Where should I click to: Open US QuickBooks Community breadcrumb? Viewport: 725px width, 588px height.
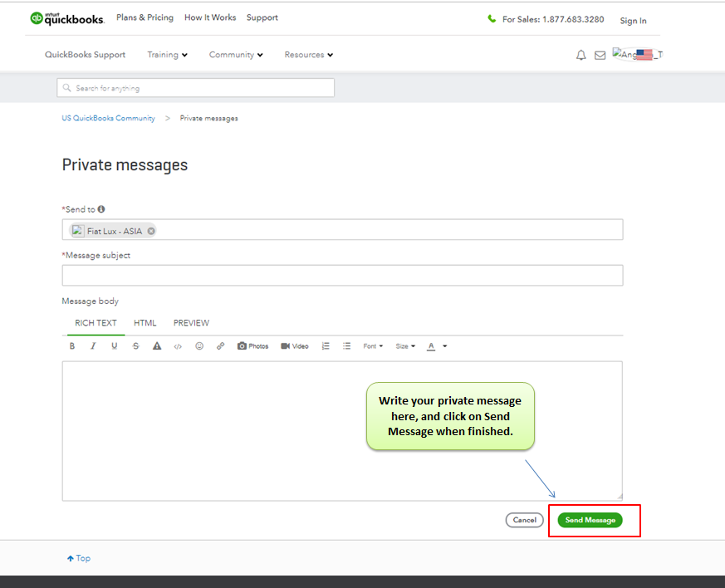(x=108, y=118)
